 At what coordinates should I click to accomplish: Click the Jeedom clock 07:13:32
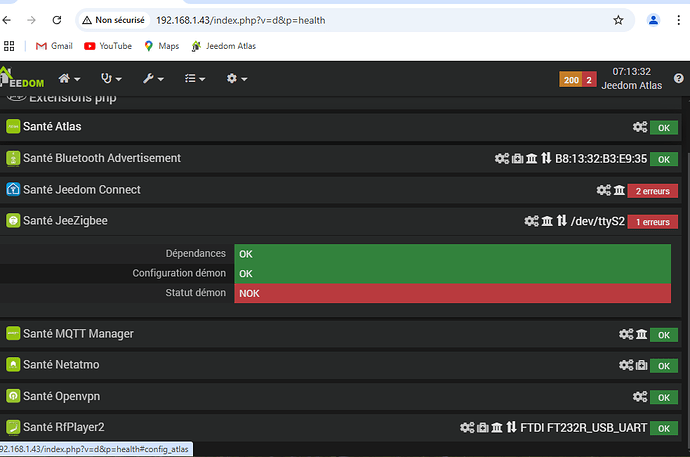coord(631,72)
